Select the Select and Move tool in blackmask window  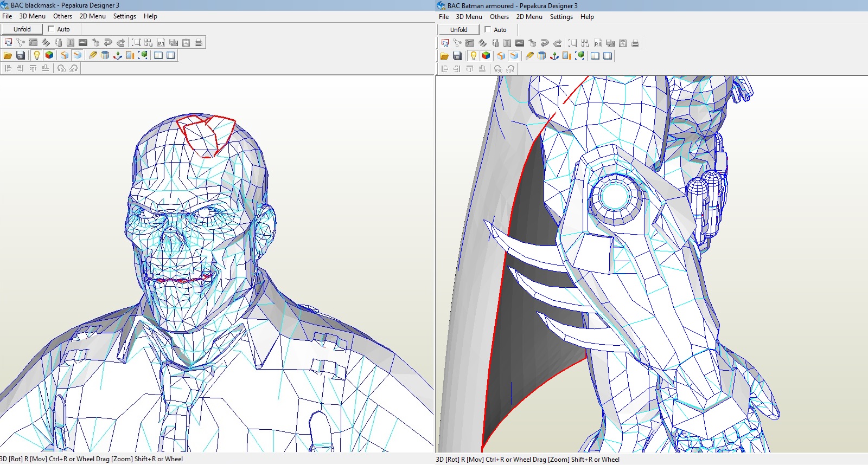pyautogui.click(x=8, y=42)
